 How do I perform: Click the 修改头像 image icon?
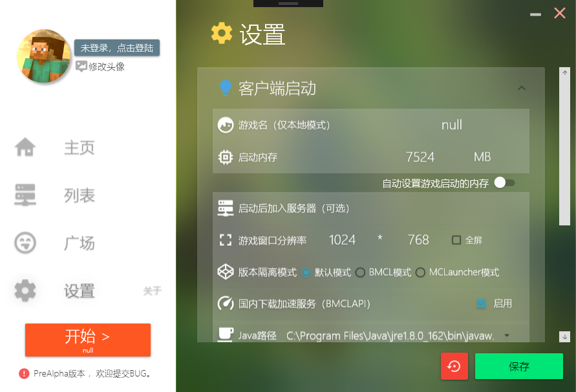click(x=81, y=67)
